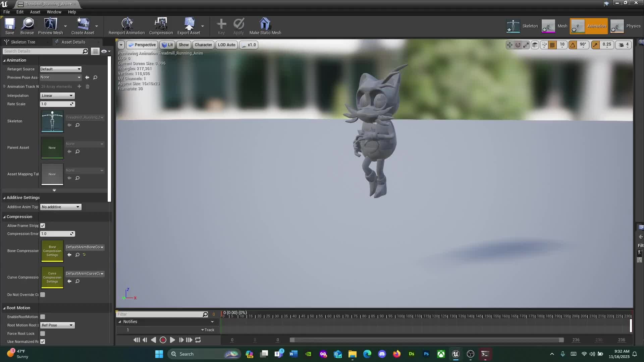Image resolution: width=644 pixels, height=362 pixels.
Task: Open the Additive Anim Type dropdown
Action: coord(60,207)
